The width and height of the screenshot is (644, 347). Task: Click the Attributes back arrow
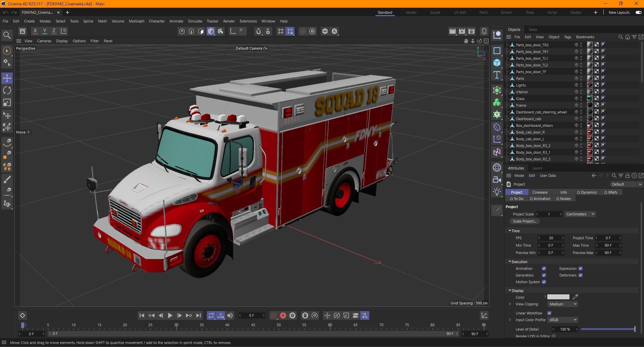(x=594, y=176)
